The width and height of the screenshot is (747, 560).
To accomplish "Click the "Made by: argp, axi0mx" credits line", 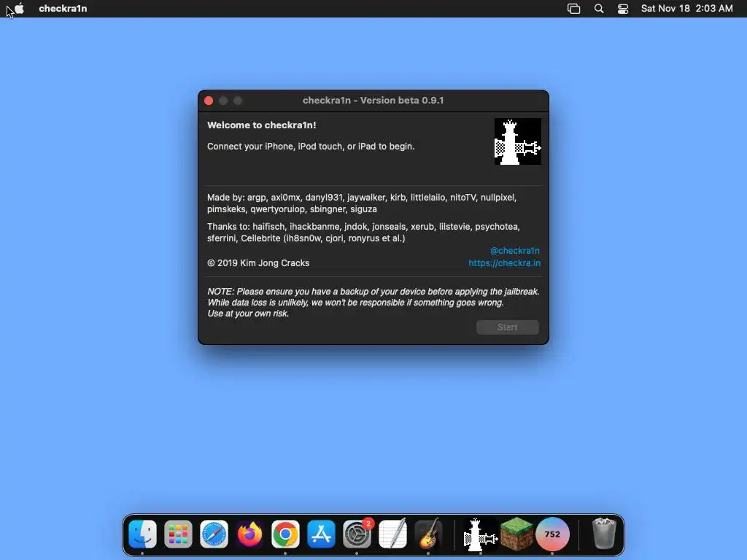I will tap(362, 203).
